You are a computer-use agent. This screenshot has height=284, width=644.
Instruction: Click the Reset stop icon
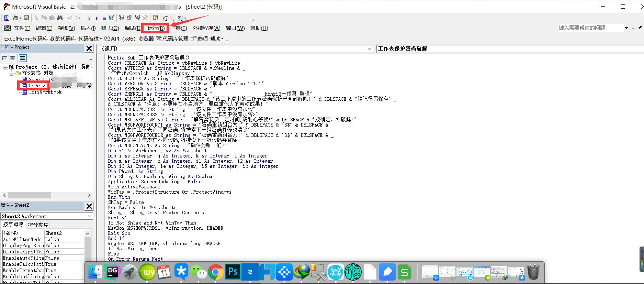point(104,19)
